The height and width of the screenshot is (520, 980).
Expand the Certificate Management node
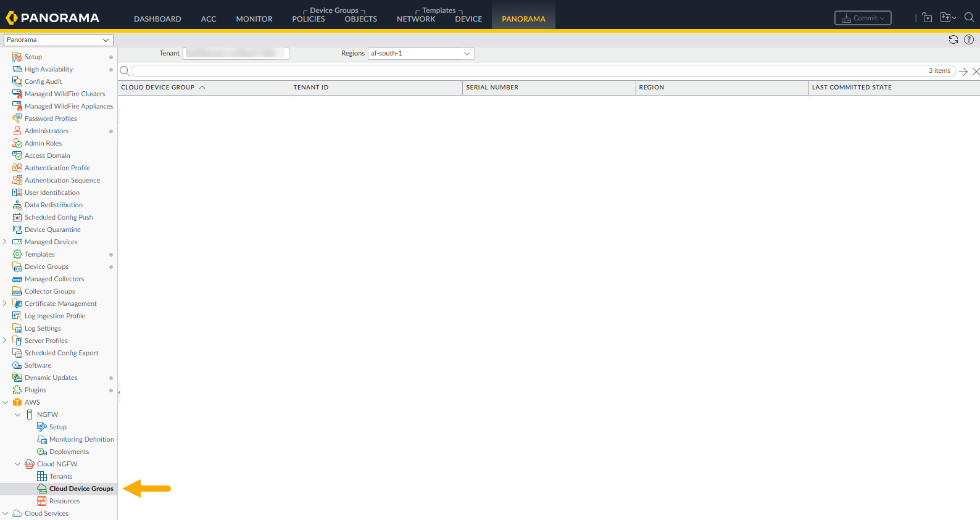5,303
